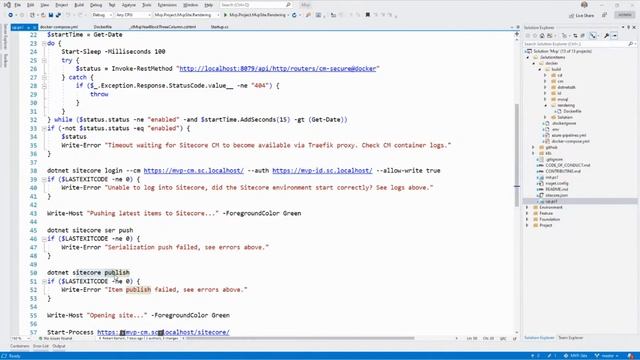Click the word publish on line 50
The height and width of the screenshot is (360, 640).
coord(117,273)
